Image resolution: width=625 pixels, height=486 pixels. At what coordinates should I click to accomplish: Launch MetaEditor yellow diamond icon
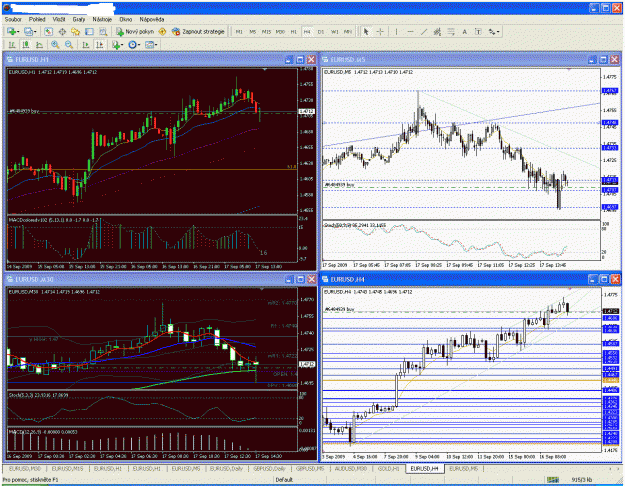pos(162,31)
